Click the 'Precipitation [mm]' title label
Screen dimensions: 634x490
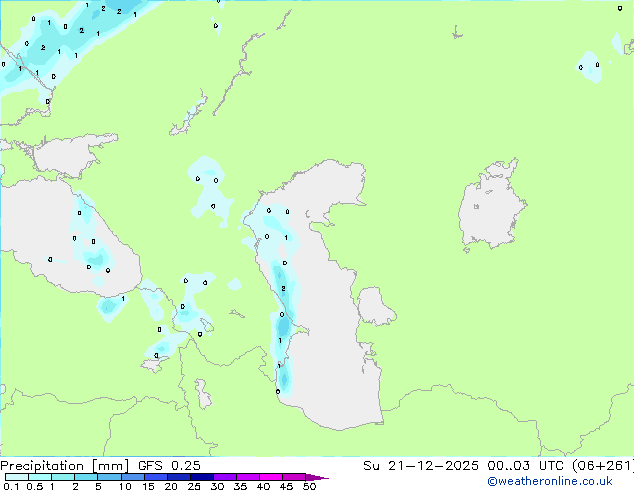tap(64, 466)
